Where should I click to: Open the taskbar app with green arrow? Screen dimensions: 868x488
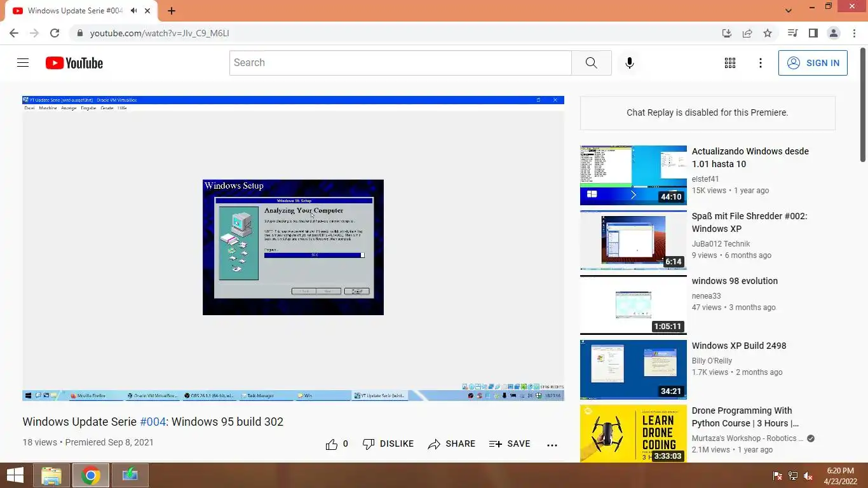click(x=130, y=475)
